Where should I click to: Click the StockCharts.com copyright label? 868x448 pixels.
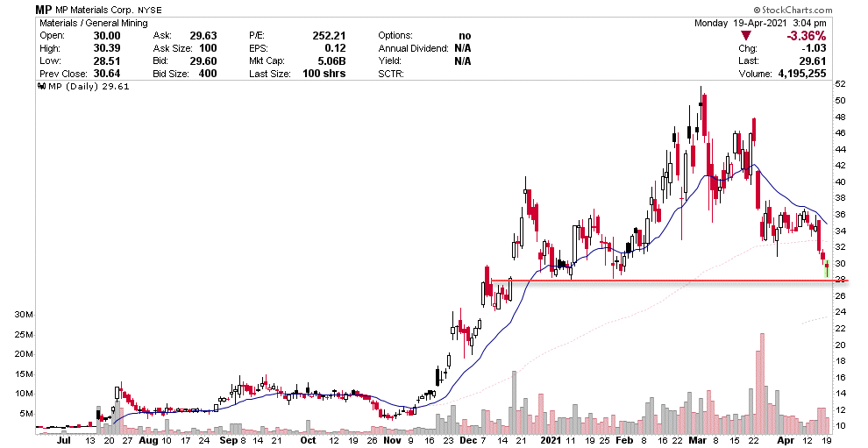point(793,10)
